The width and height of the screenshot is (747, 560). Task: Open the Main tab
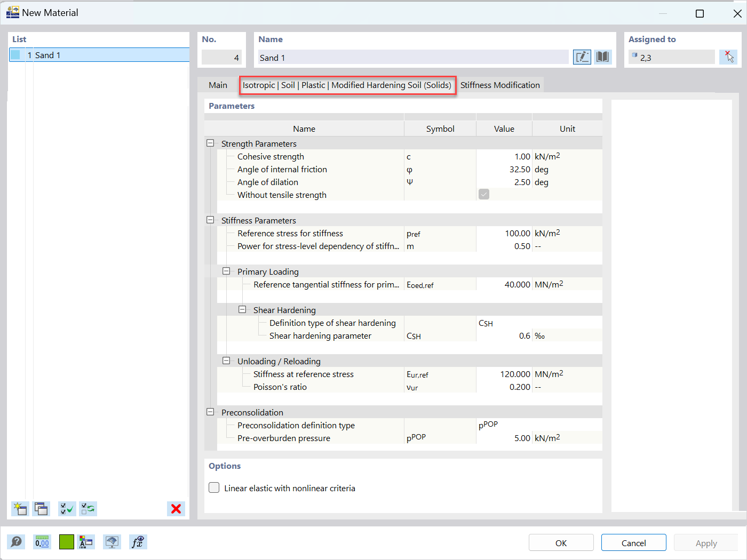[218, 85]
